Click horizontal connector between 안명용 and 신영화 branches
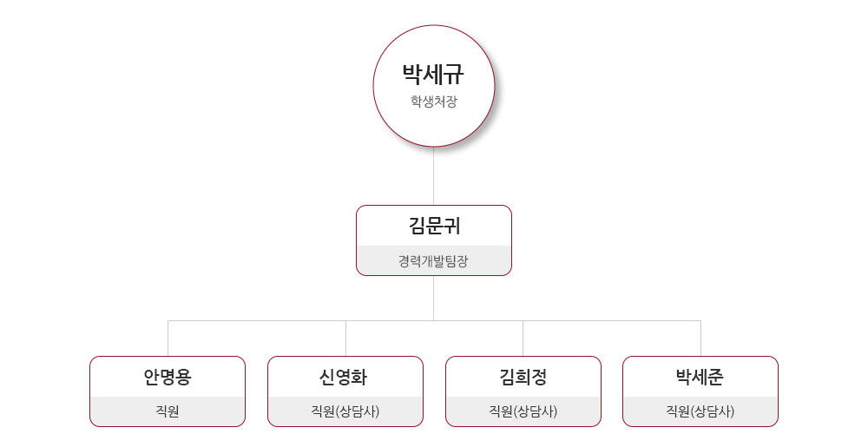868x434 pixels. (257, 320)
